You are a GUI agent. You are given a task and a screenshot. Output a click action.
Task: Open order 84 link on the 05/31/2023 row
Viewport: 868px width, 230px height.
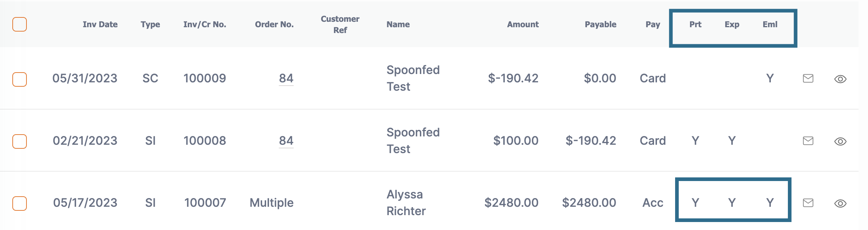(286, 78)
